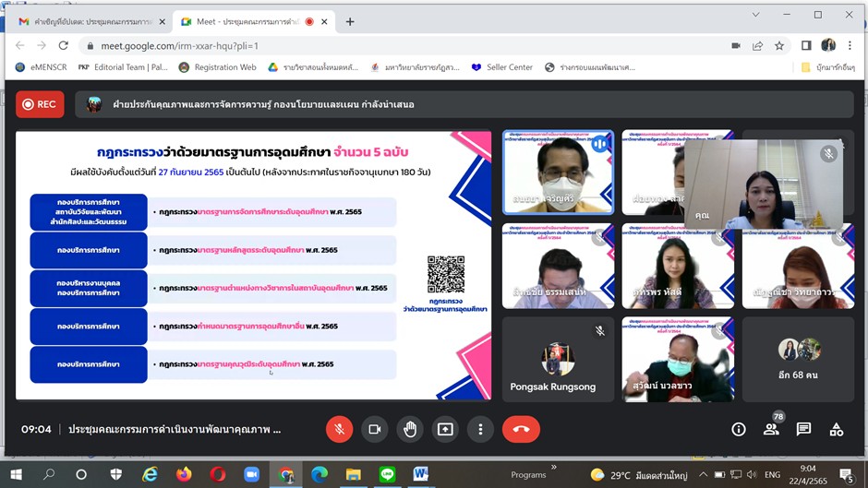Expand the Chrome tab search chevron
Screen dimensions: 868x488
click(x=755, y=15)
